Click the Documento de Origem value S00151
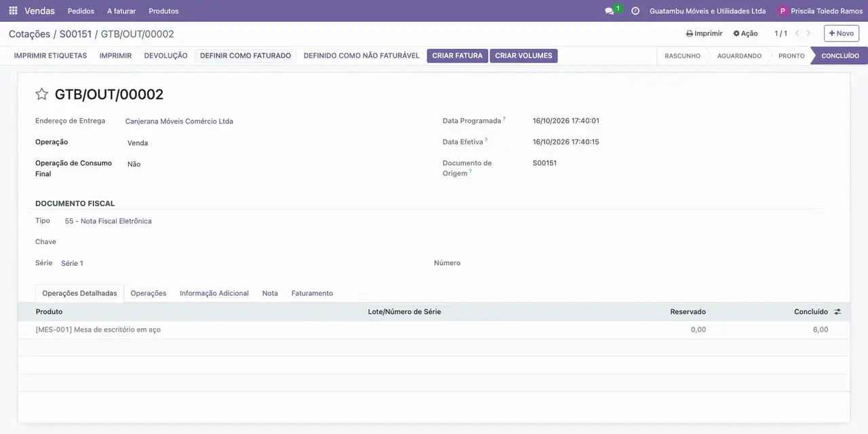This screenshot has width=868, height=434. tap(545, 163)
